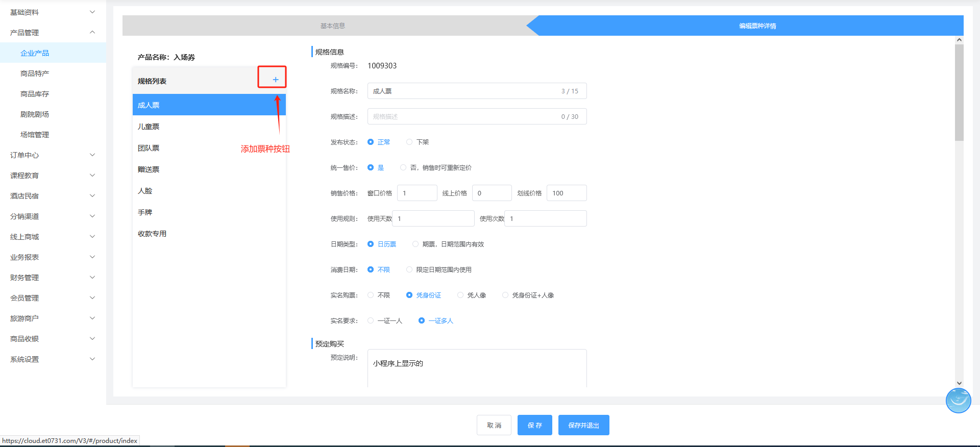The width and height of the screenshot is (980, 447).
Task: Expand the 系统设置 sidebar menu
Action: [51, 359]
